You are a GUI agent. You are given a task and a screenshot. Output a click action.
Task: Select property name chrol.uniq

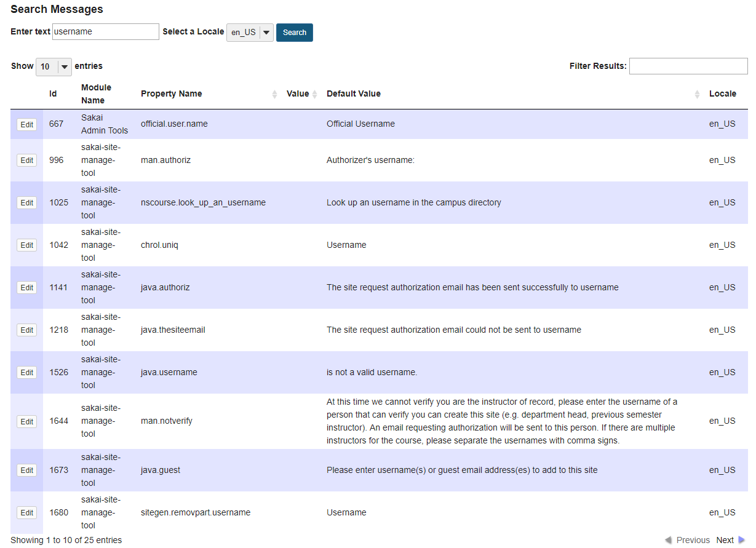click(159, 245)
